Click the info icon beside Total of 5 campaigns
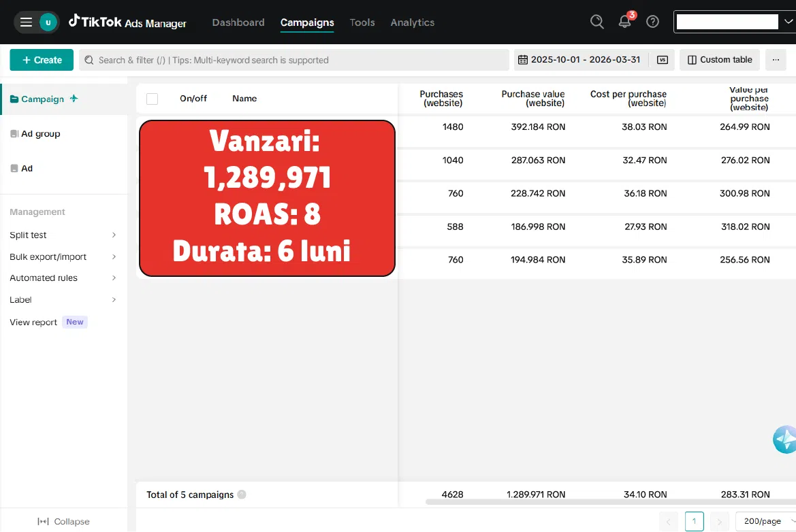Image resolution: width=796 pixels, height=532 pixels. (242, 495)
